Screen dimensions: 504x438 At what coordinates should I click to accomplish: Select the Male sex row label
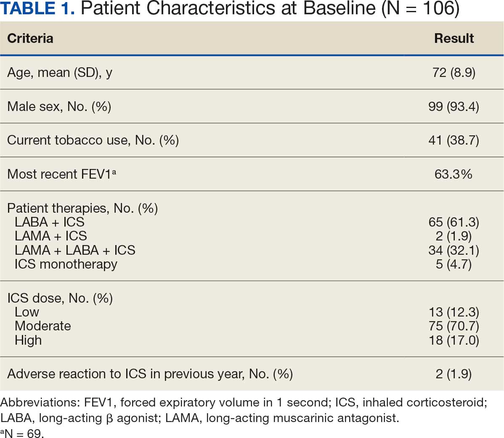coord(59,106)
